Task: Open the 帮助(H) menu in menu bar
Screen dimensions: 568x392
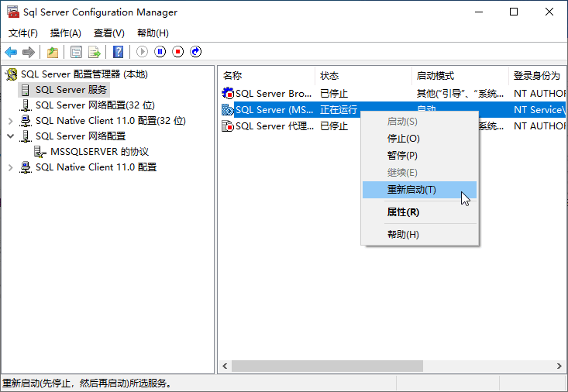Action: pyautogui.click(x=153, y=33)
